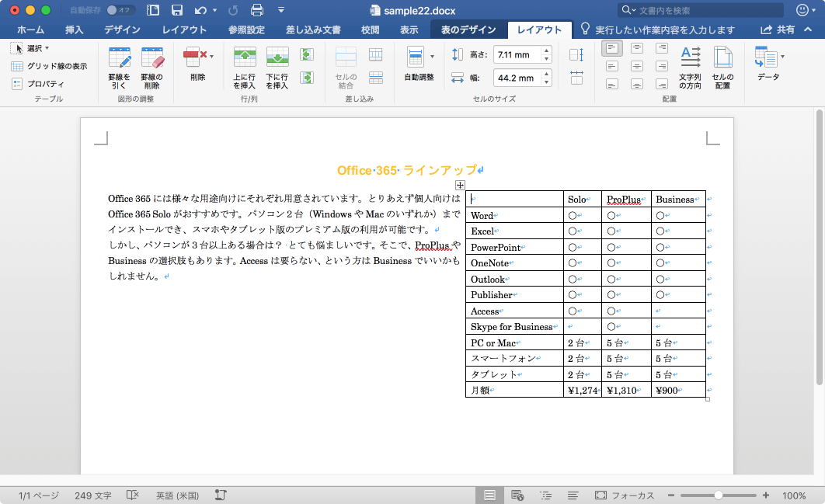This screenshot has height=504, width=825.
Task: Select Align Bottom Right cell alignment
Action: 662,84
